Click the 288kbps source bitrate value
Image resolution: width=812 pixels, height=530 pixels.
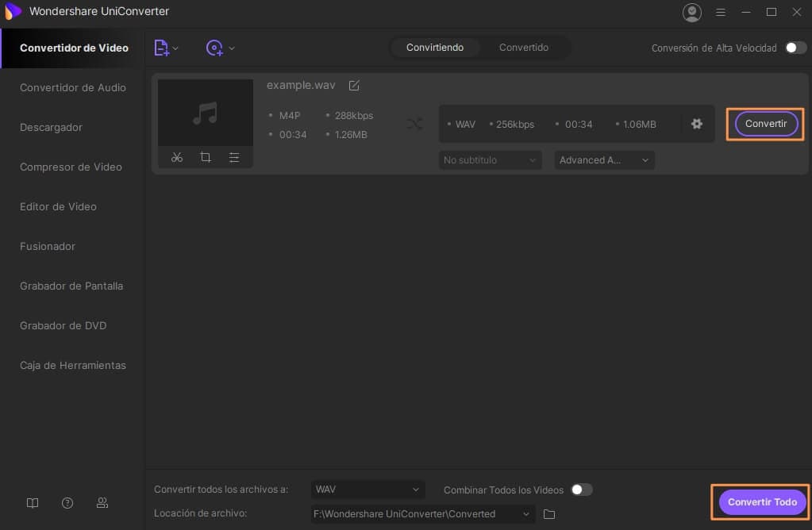pyautogui.click(x=354, y=115)
